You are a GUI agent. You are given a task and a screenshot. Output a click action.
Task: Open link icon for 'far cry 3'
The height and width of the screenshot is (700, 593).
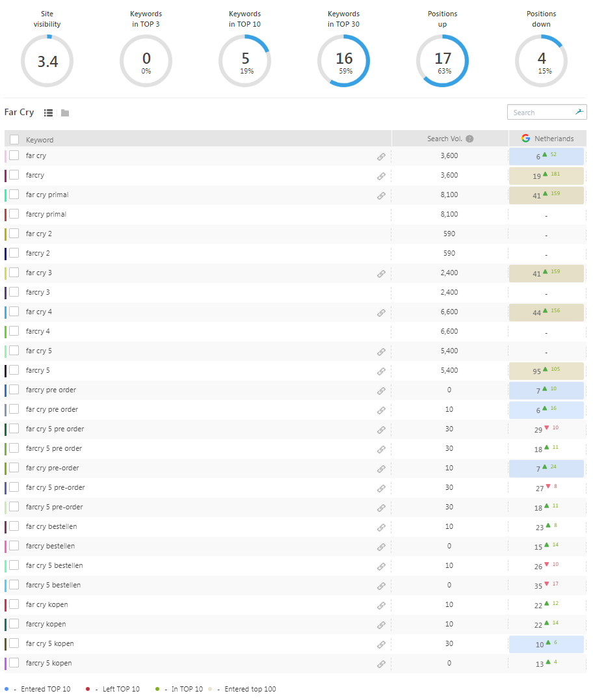click(x=381, y=274)
